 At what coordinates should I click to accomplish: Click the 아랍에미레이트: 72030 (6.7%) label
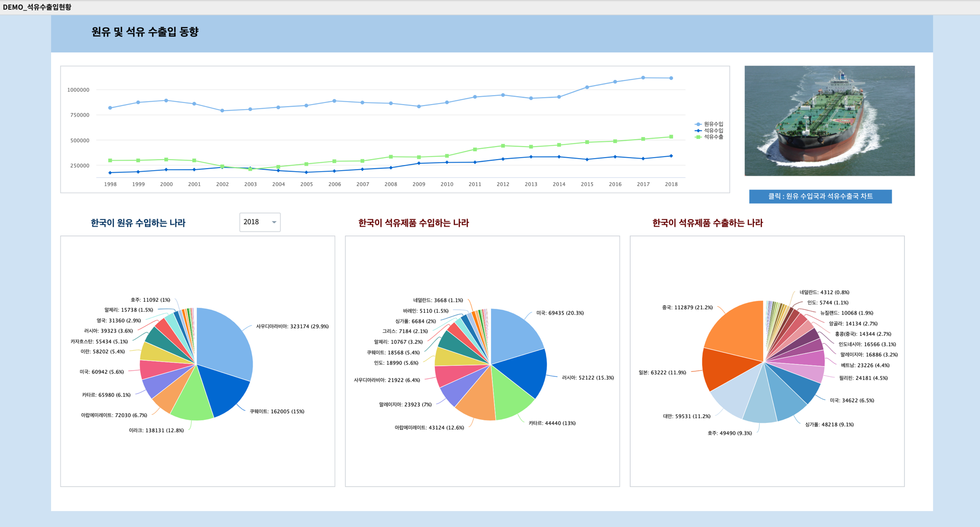click(114, 415)
